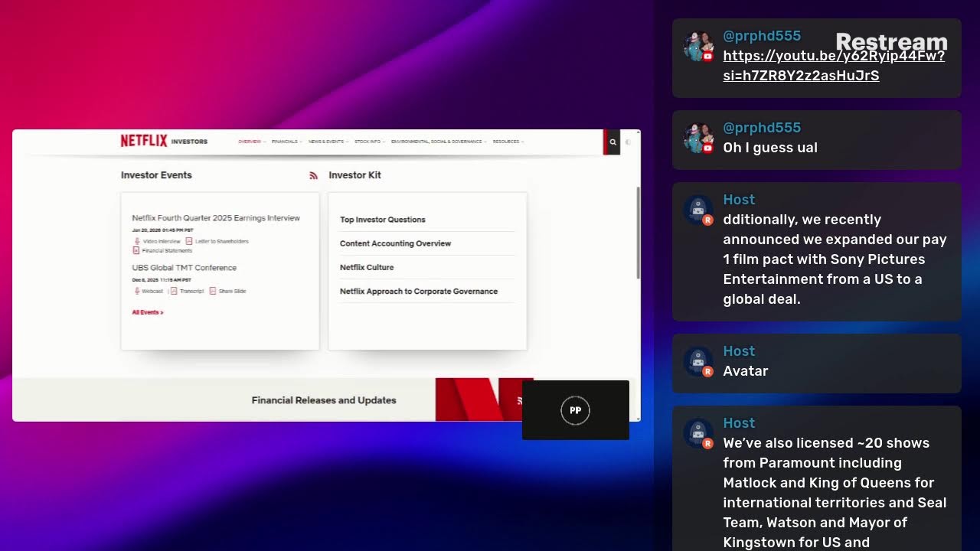Click the 'Investor Kit' heading
This screenshot has height=551, width=980.
[x=355, y=175]
